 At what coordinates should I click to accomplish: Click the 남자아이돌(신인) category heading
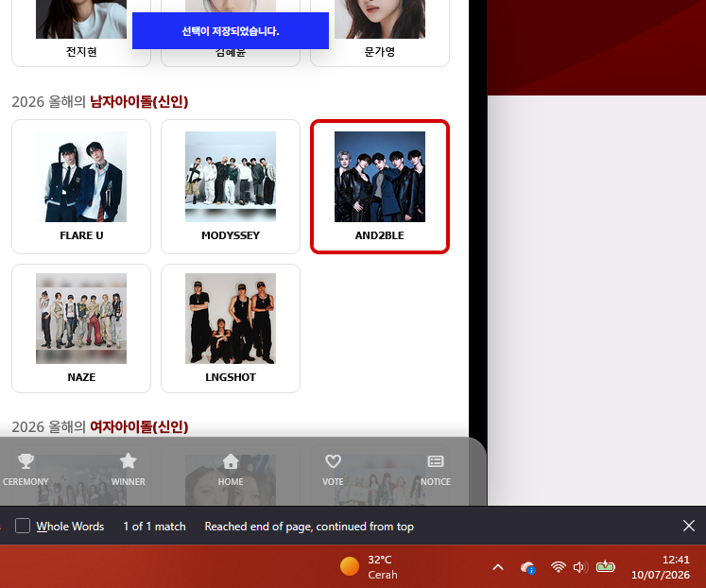pyautogui.click(x=139, y=101)
